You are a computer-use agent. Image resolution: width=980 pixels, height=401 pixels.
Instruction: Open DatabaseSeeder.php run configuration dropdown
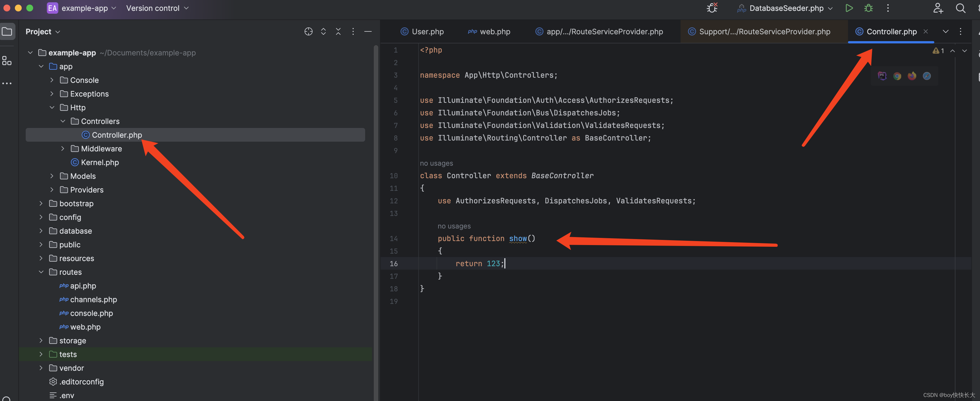click(786, 8)
